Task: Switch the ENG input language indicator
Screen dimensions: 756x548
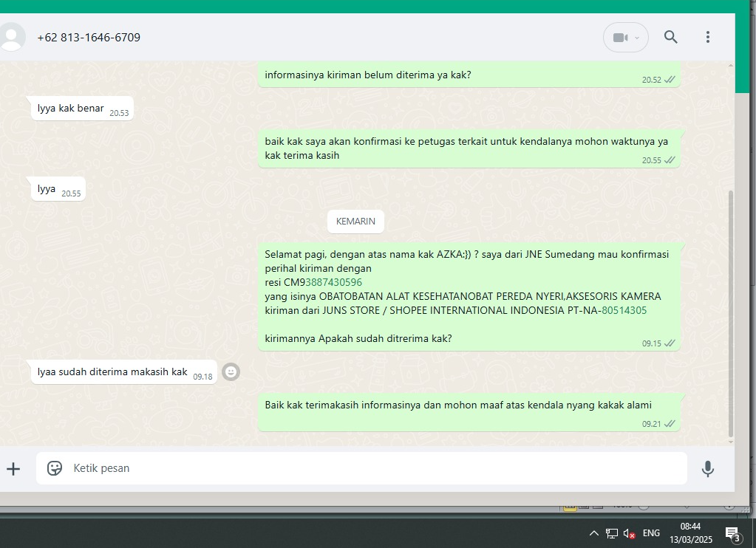Action: pos(651,533)
